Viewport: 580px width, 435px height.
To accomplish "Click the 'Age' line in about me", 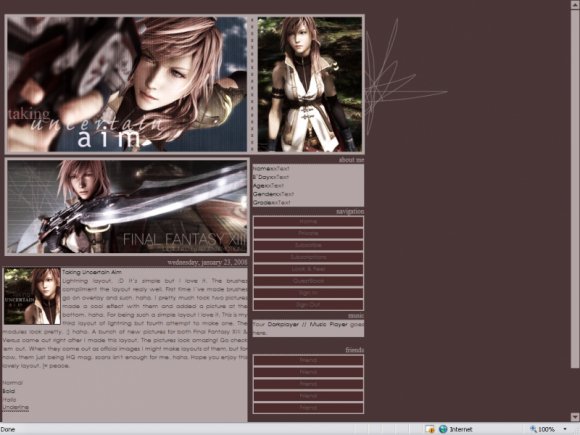I will click(x=269, y=186).
